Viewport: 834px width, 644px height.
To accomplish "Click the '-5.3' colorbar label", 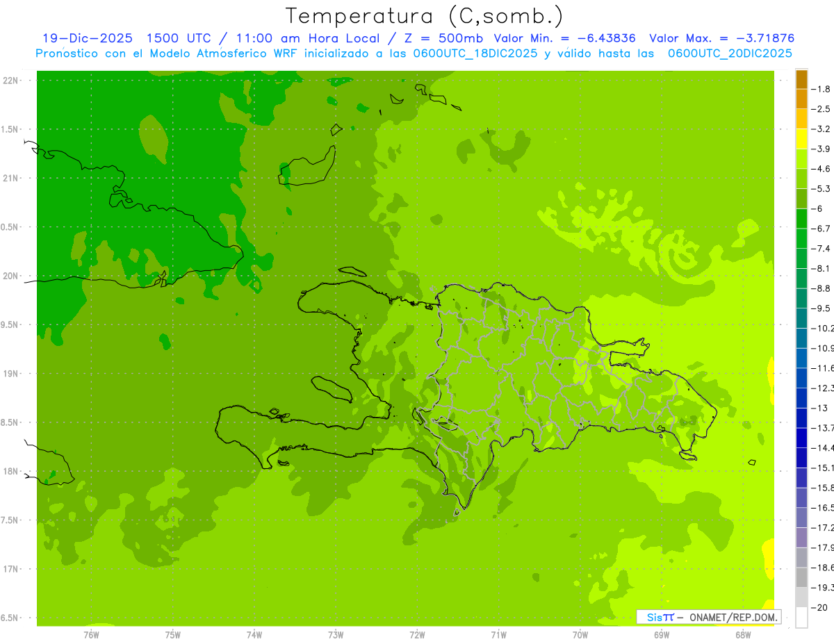I will (821, 189).
